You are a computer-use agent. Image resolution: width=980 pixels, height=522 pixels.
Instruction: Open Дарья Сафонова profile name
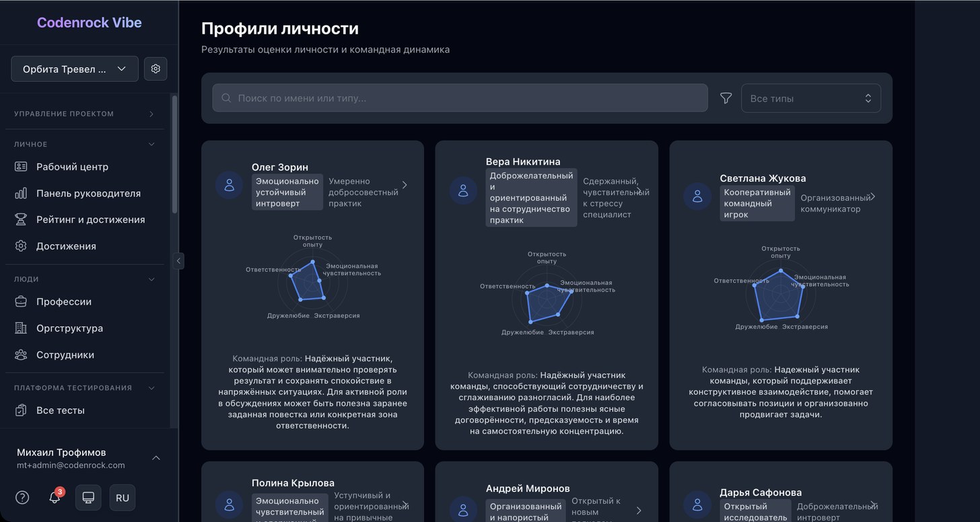tap(761, 492)
